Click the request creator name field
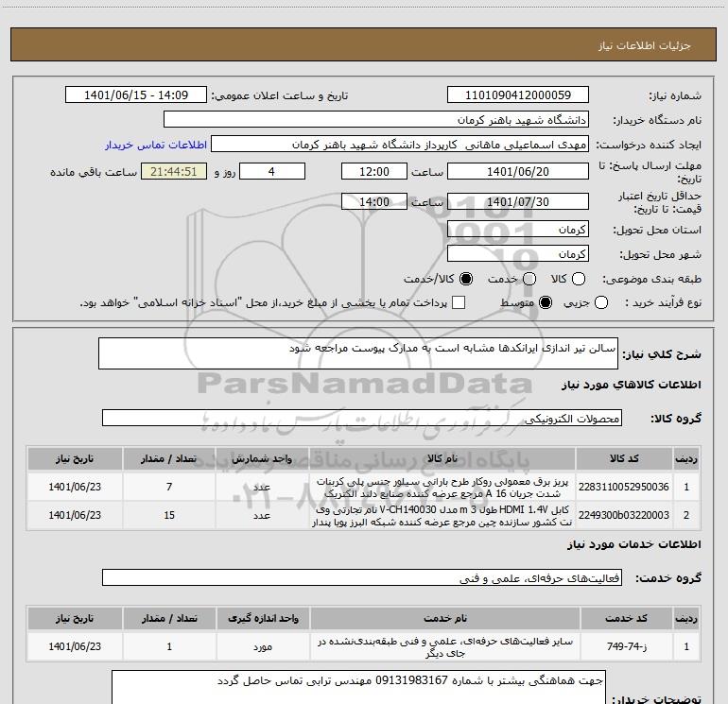 [x=400, y=145]
